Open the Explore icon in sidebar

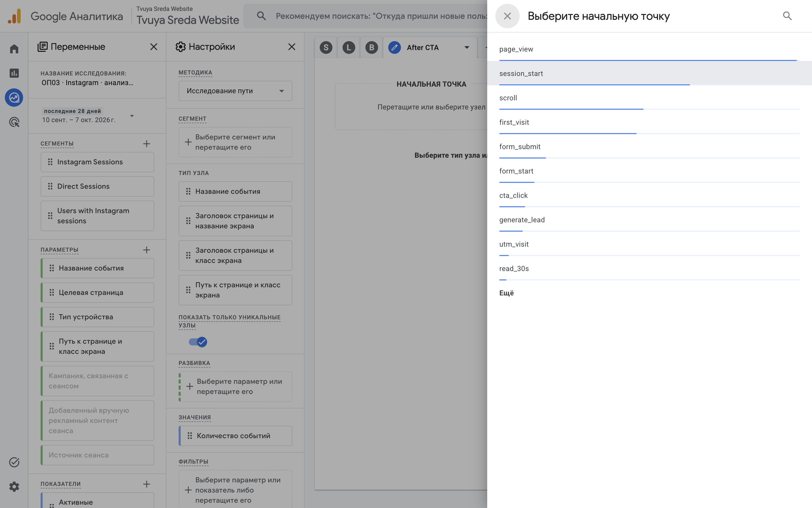(x=14, y=98)
